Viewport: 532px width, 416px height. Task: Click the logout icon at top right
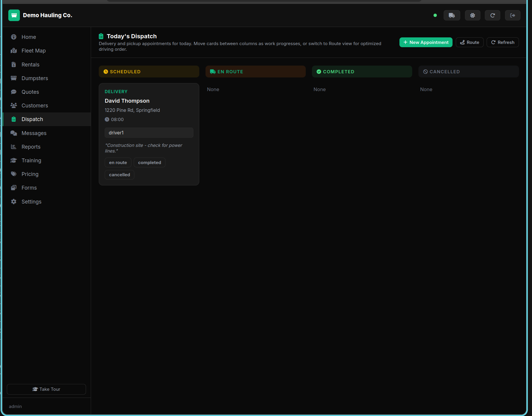pos(513,15)
